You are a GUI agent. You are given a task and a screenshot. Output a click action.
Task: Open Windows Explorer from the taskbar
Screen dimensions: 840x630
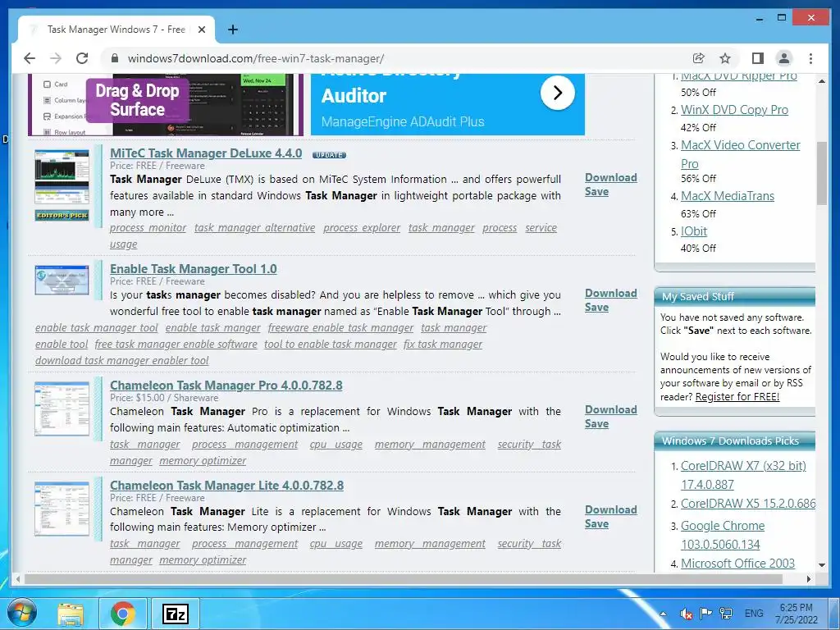tap(71, 614)
